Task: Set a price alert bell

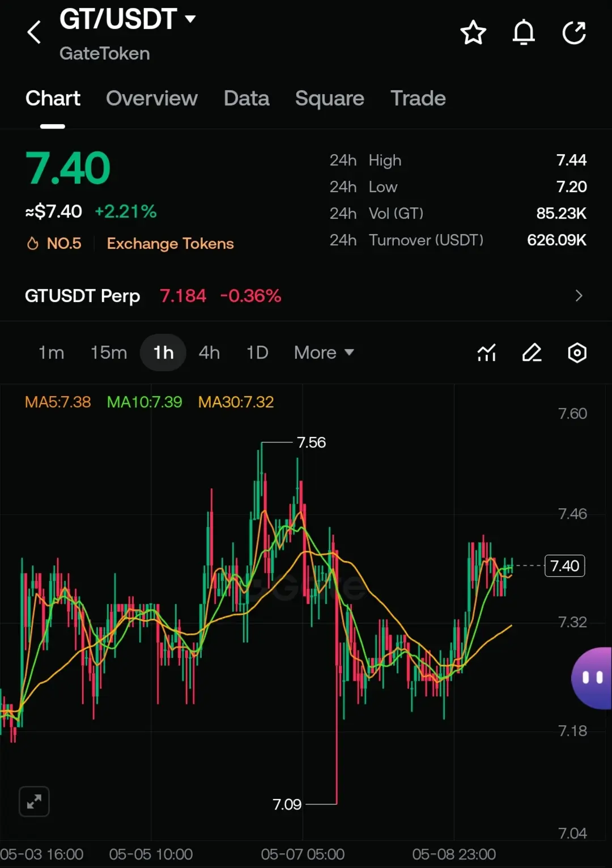Action: (x=524, y=32)
